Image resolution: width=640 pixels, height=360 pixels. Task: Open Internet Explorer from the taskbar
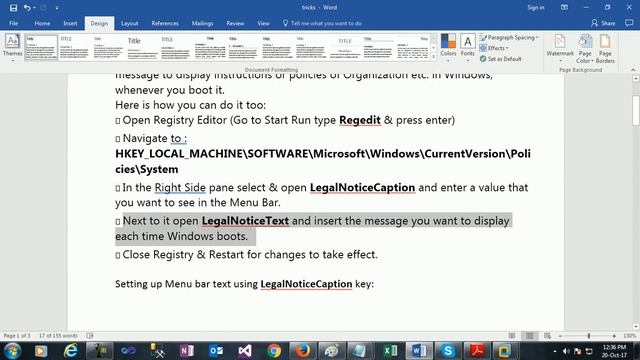(x=71, y=351)
